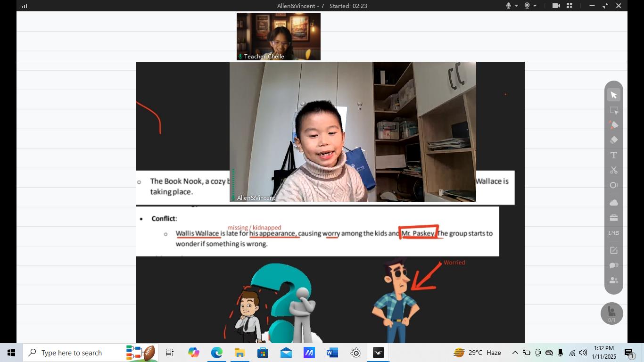Viewport: 644px width, 362px height.
Task: Toggle the microphone in top bar
Action: (x=509, y=6)
